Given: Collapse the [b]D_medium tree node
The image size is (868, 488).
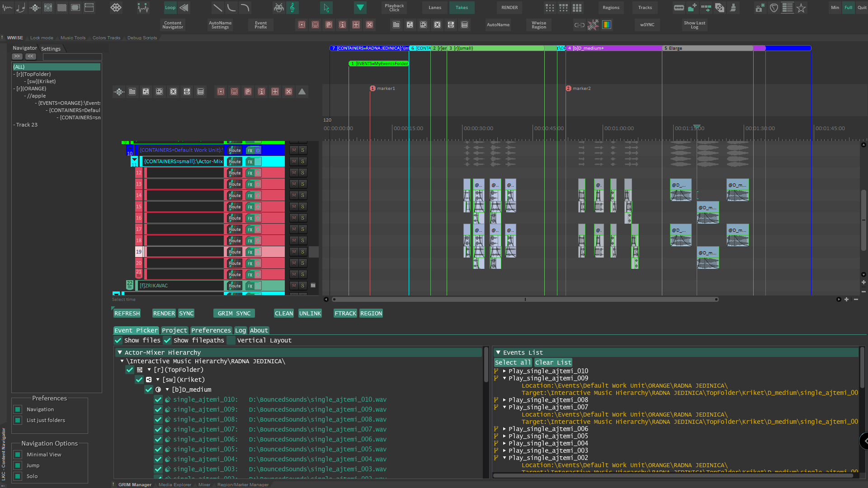Looking at the screenshot, I should pos(167,389).
